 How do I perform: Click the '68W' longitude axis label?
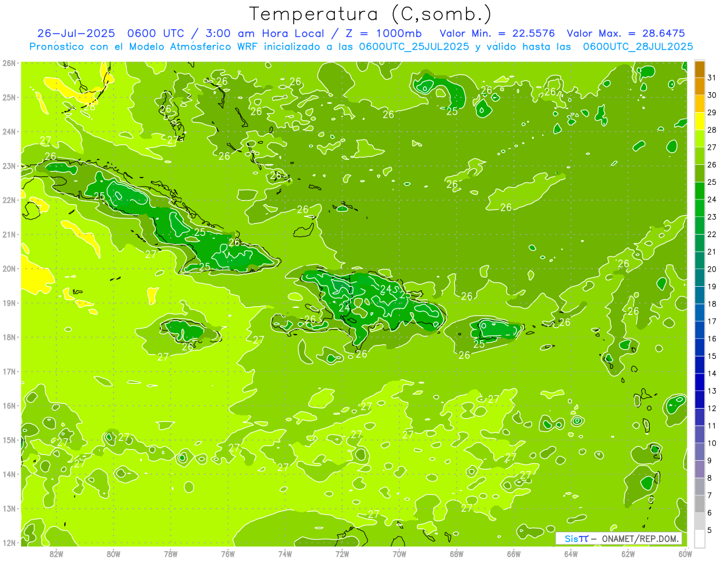pos(457,554)
